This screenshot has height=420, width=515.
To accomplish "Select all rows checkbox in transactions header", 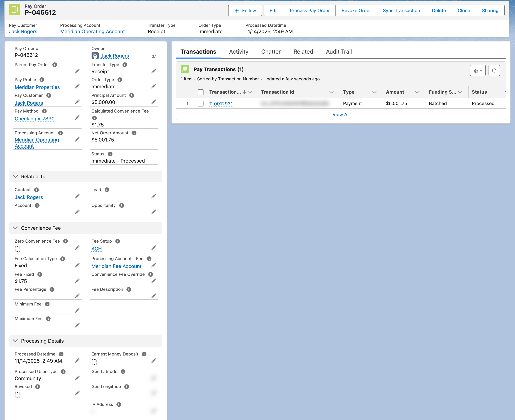I will pos(200,92).
